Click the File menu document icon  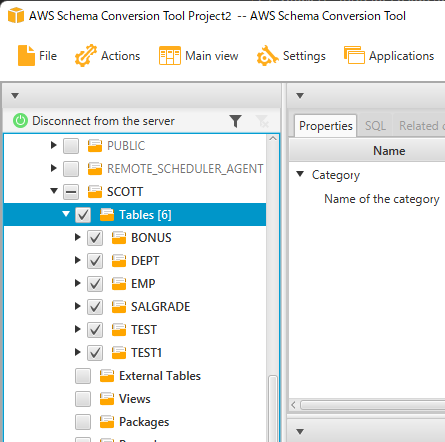pos(26,55)
